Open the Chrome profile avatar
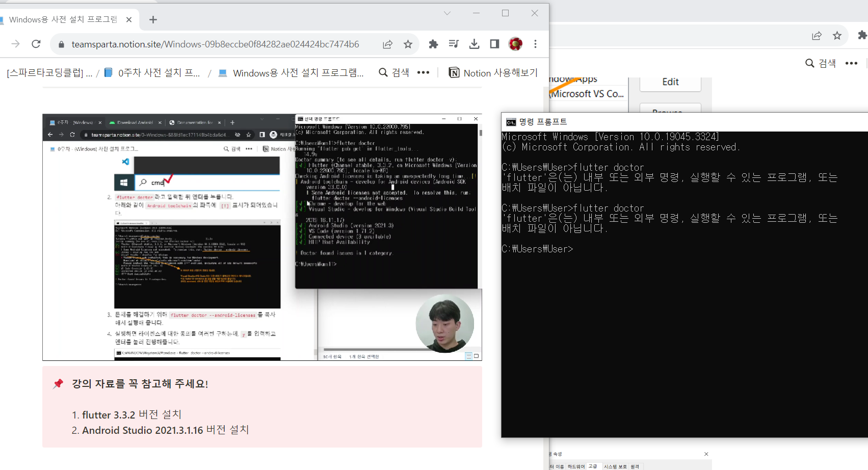 click(515, 44)
